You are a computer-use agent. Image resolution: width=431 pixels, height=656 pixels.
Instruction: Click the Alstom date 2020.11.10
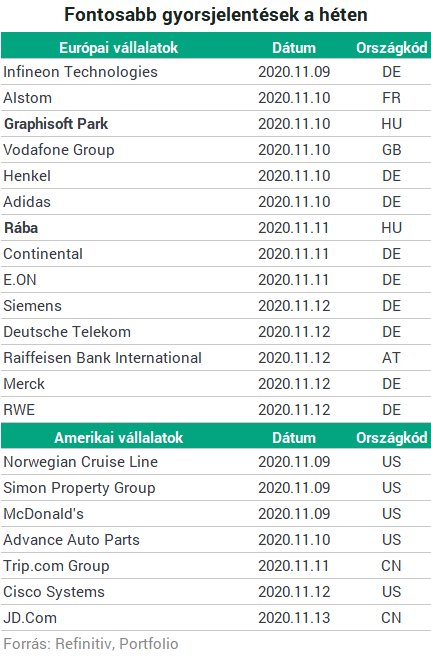(294, 98)
